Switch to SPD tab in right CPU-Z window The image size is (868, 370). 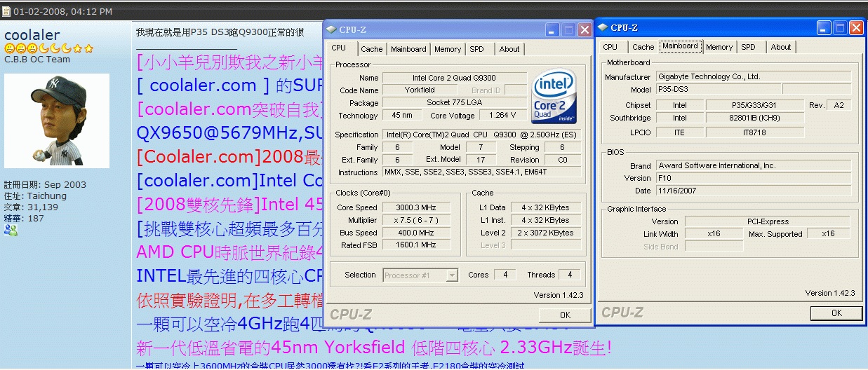tap(749, 47)
